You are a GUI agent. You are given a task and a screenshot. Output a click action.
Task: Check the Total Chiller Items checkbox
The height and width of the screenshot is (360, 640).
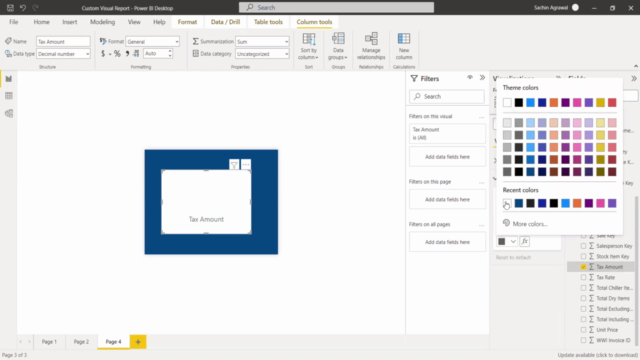(x=583, y=288)
